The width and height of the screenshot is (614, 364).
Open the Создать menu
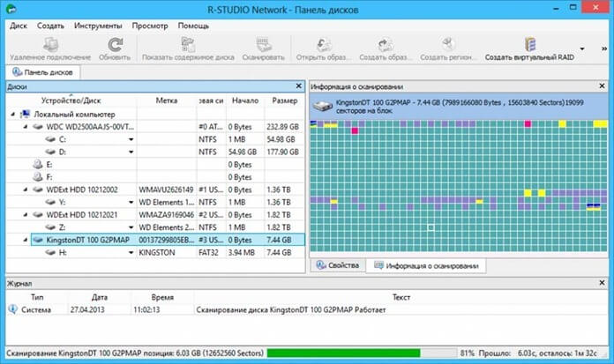click(x=50, y=26)
